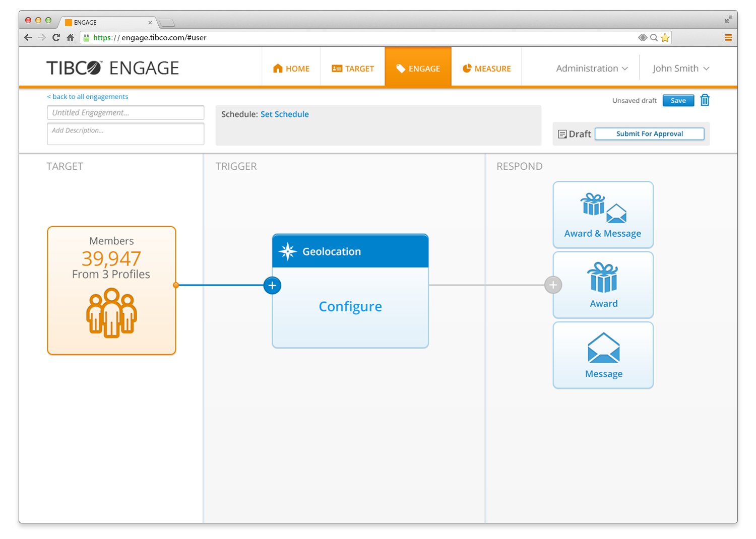756x539 pixels.
Task: Close the ENGAGE browser tab
Action: (150, 23)
